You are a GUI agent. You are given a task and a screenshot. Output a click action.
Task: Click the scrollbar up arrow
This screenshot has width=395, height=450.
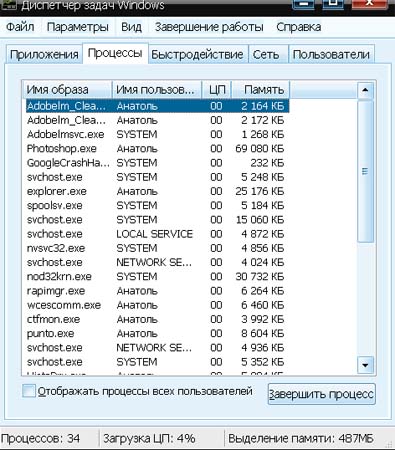click(365, 90)
